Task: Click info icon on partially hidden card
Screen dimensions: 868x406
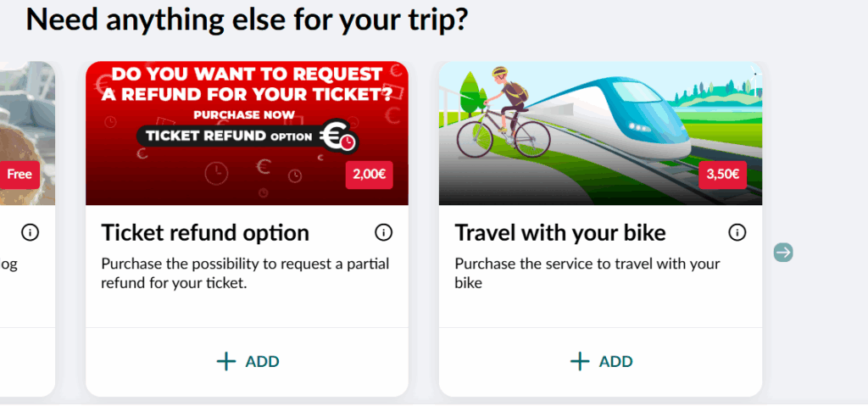Action: tap(31, 232)
